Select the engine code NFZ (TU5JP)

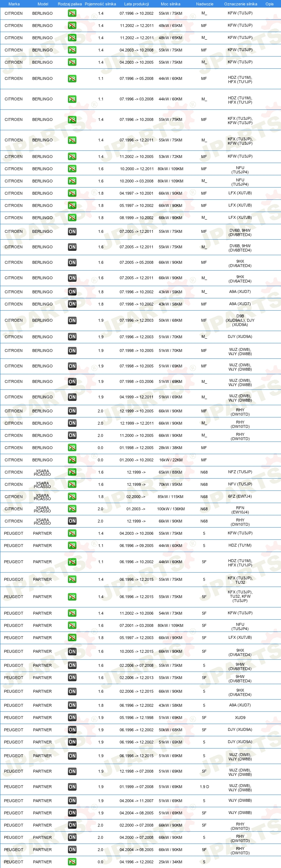[x=240, y=472]
